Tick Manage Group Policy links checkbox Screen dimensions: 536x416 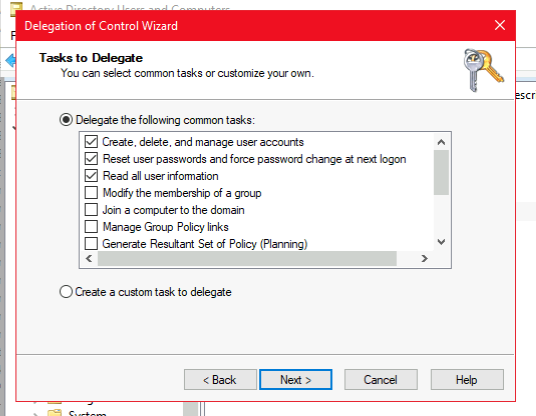pos(91,227)
